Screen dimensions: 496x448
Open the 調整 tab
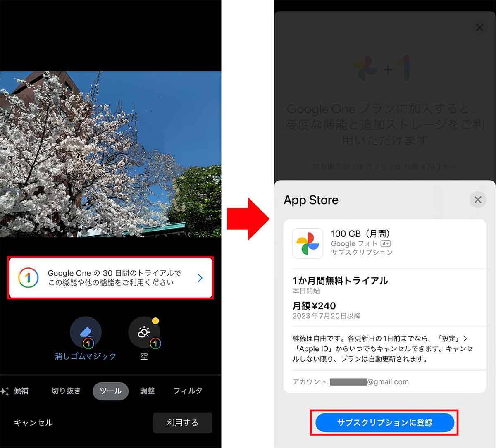(147, 391)
